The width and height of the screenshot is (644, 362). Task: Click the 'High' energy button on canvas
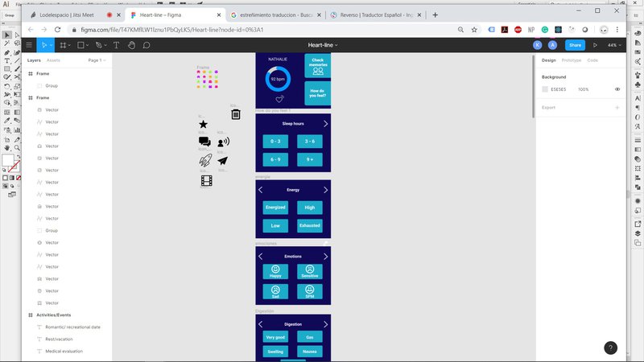[309, 207]
